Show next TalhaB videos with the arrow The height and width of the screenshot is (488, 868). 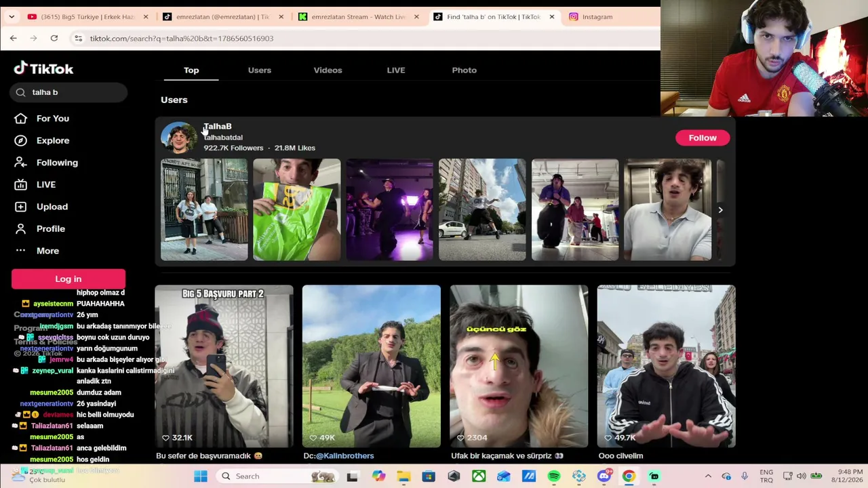coord(720,210)
